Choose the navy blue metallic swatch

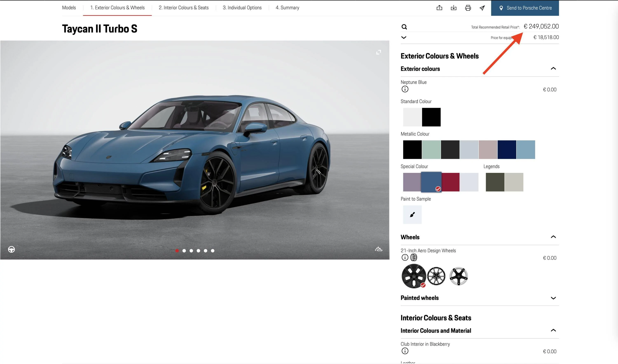(x=507, y=150)
